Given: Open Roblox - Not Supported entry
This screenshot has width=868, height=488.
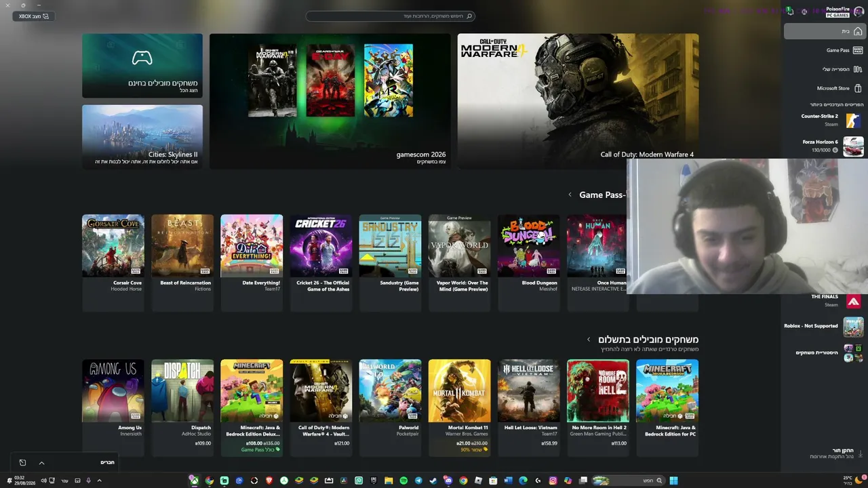Looking at the screenshot, I should (x=823, y=327).
